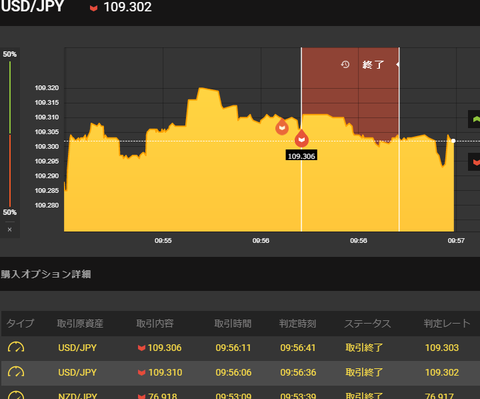Click the タイプ column header
This screenshot has width=480, height=399.
[20, 323]
